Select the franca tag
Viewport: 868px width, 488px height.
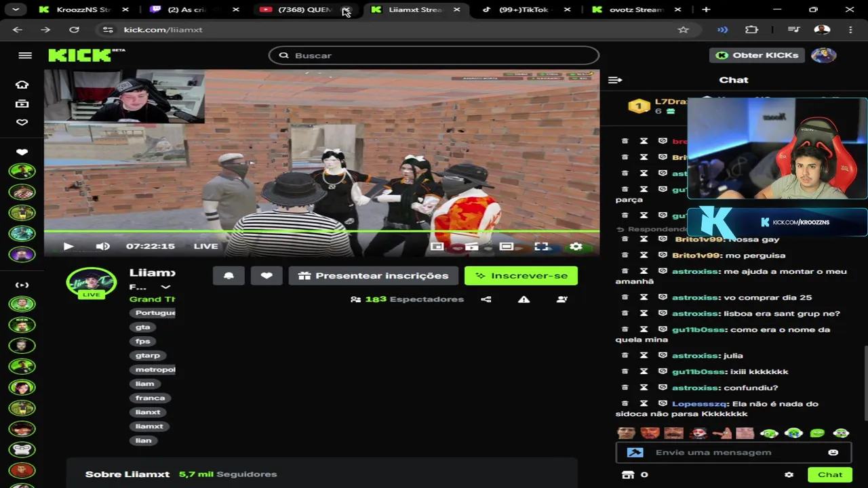[150, 398]
